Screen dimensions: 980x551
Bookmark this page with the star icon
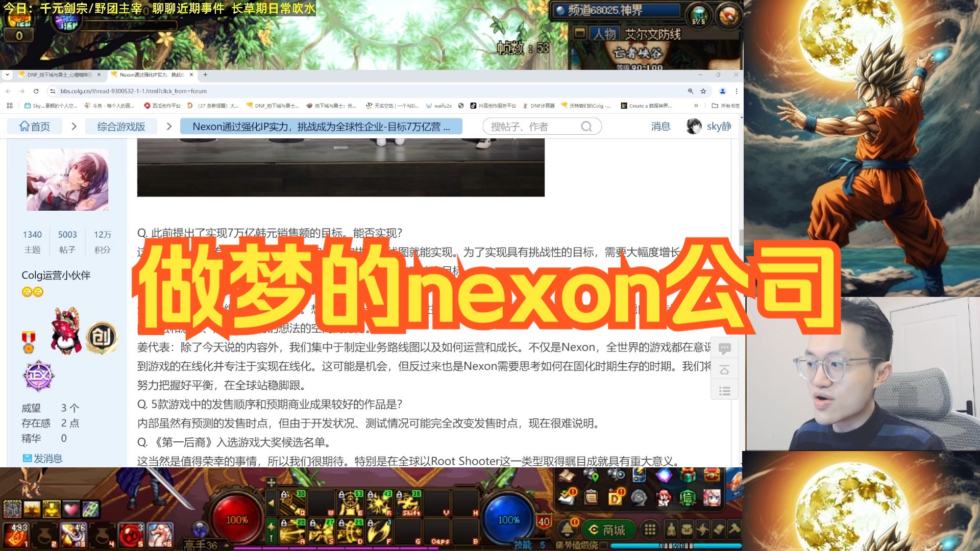[703, 91]
